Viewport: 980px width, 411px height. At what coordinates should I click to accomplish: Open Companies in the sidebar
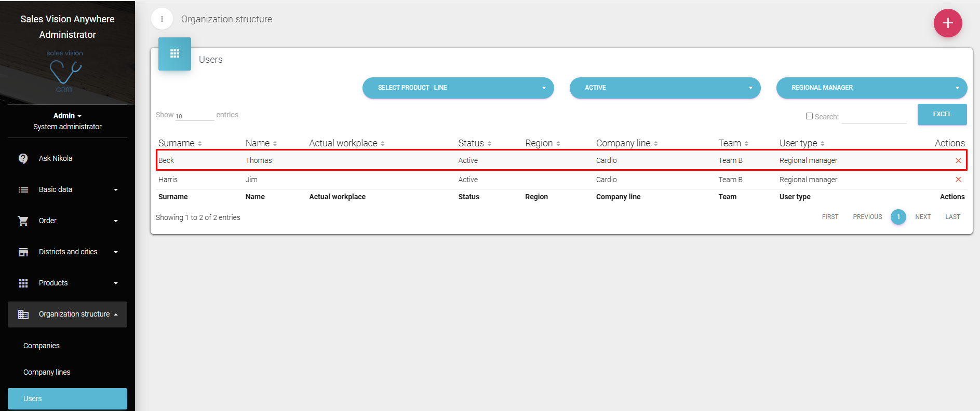point(42,346)
